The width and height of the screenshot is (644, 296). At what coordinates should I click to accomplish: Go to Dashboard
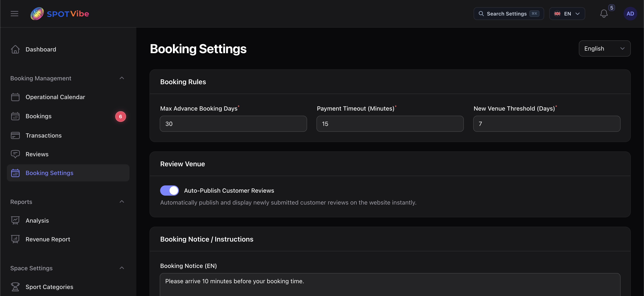68,49
